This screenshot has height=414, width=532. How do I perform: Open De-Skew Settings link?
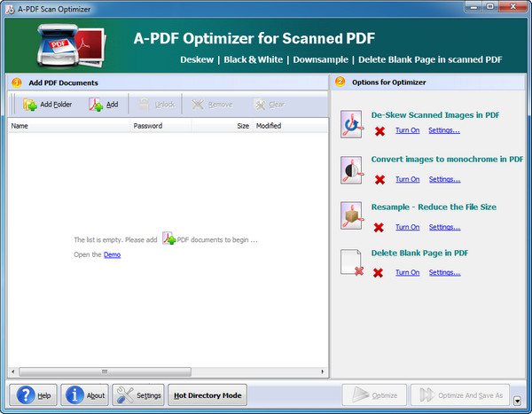[x=444, y=130]
